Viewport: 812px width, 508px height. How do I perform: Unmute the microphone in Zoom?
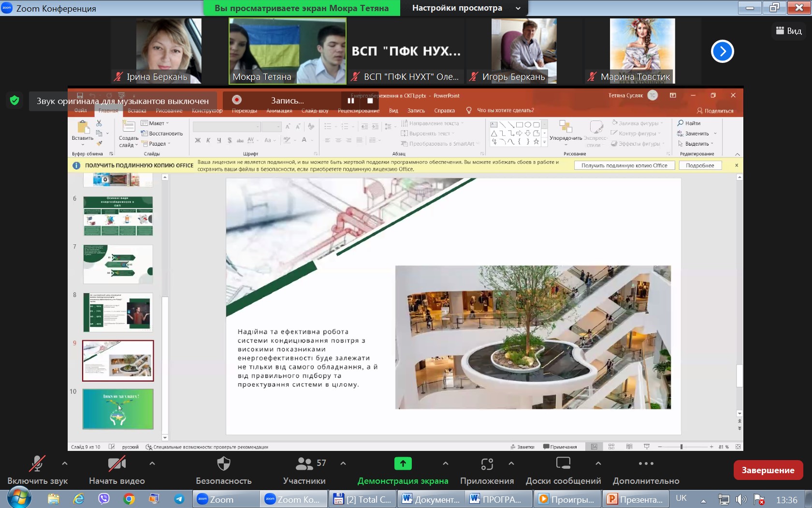tap(37, 470)
